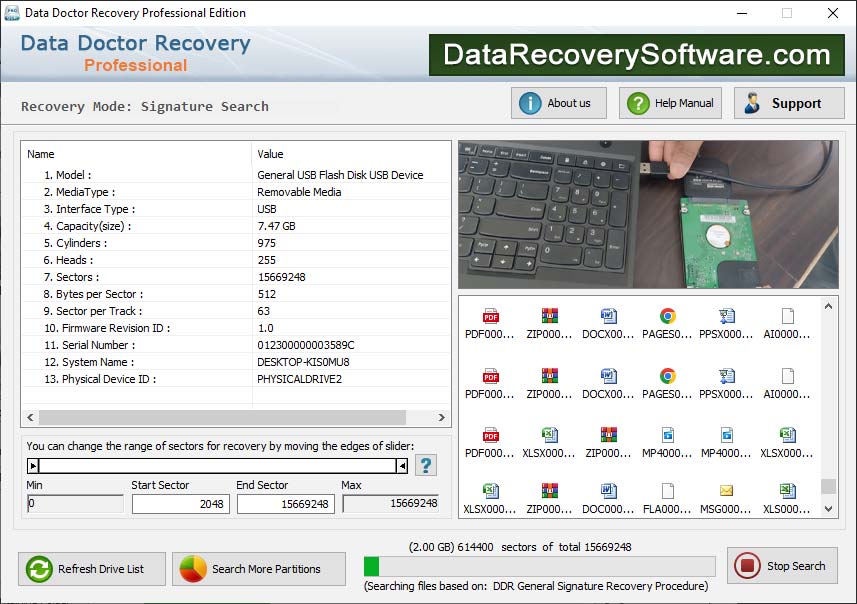Select the AI0000 blank file icon

[x=785, y=318]
